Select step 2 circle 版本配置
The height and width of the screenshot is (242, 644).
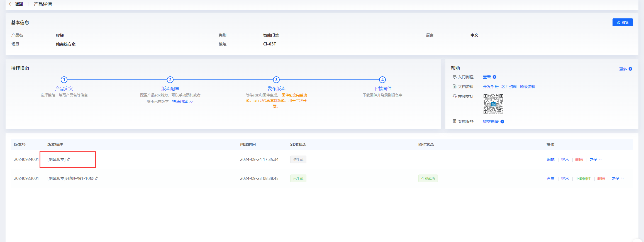(170, 80)
